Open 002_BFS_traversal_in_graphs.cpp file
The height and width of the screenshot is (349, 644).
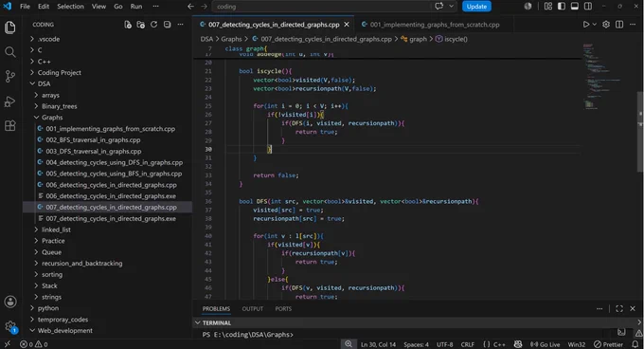pyautogui.click(x=93, y=139)
